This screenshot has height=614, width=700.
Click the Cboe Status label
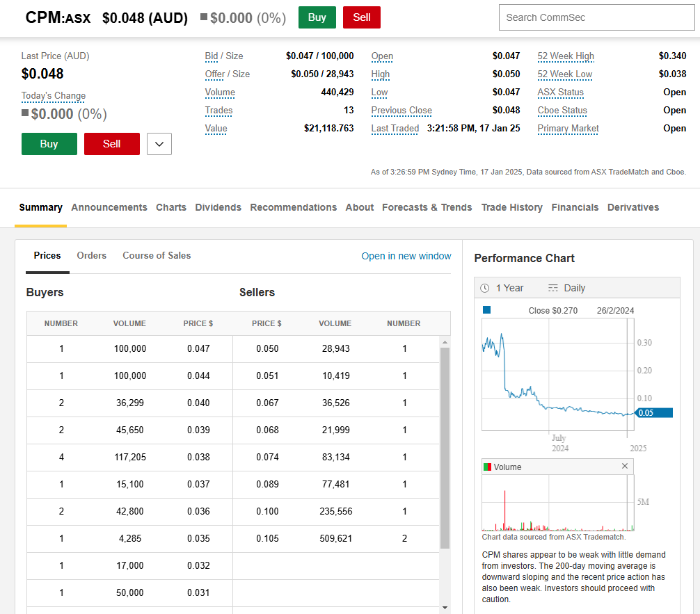pyautogui.click(x=562, y=111)
